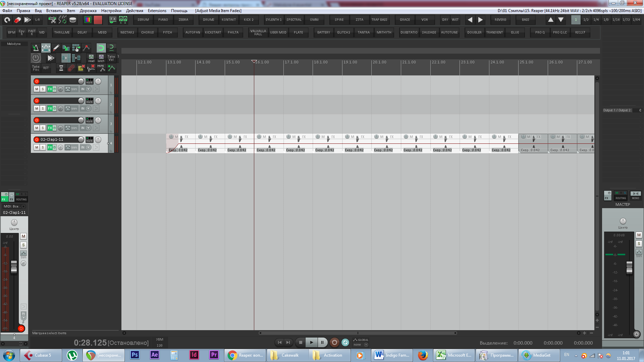The width and height of the screenshot is (644, 362).
Task: Open the Extensions menu
Action: [x=157, y=11]
